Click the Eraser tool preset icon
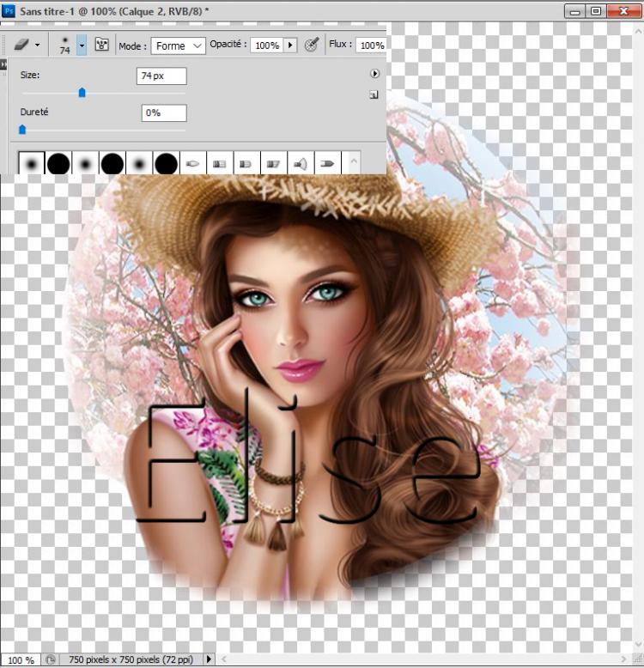644x668 pixels. pyautogui.click(x=22, y=46)
